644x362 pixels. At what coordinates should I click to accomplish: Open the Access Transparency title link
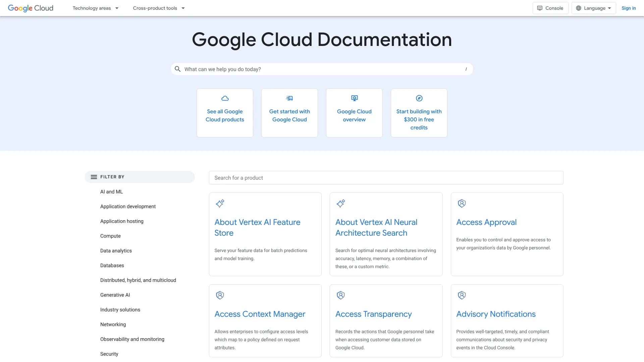tap(374, 314)
